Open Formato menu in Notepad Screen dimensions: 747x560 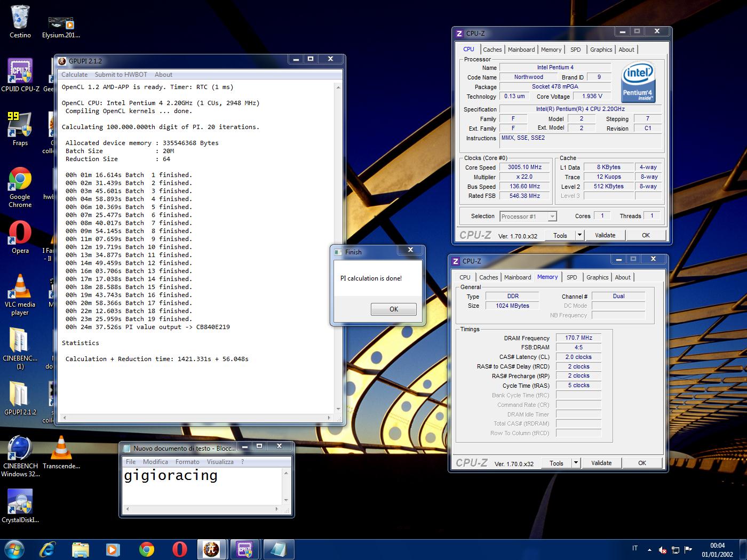(x=187, y=462)
